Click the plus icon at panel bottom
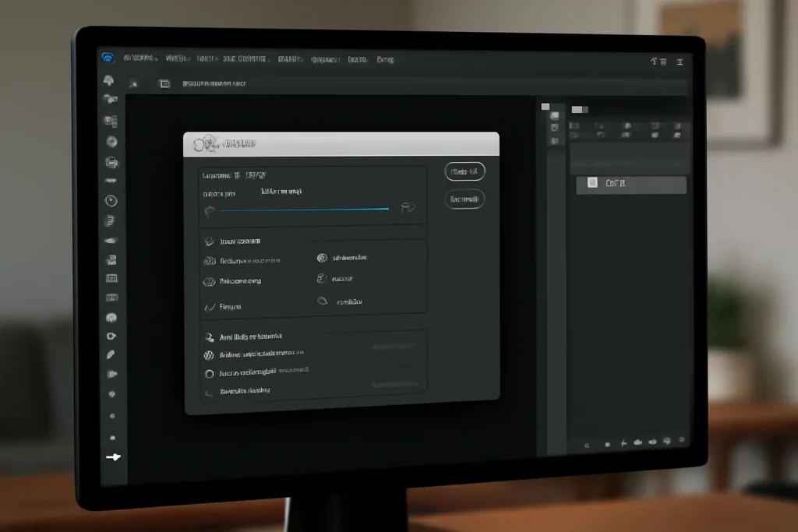The width and height of the screenshot is (798, 532). [623, 443]
